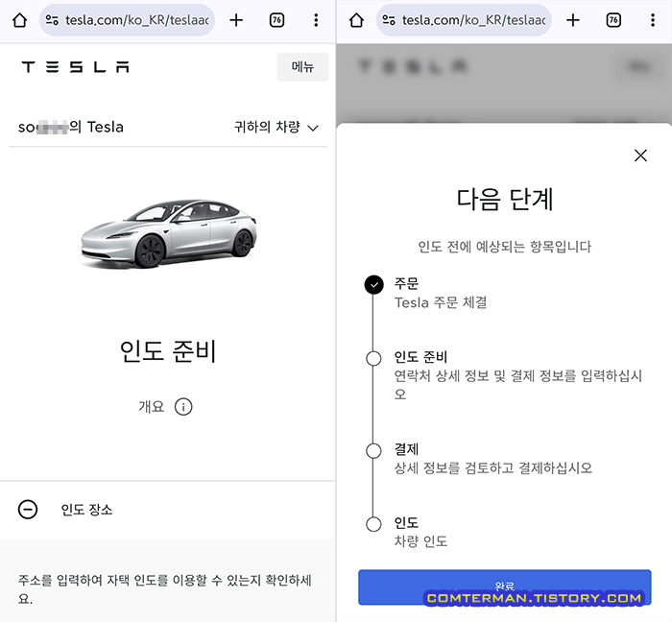Select the 인도 step circle
This screenshot has width=672, height=622.
pyautogui.click(x=373, y=524)
